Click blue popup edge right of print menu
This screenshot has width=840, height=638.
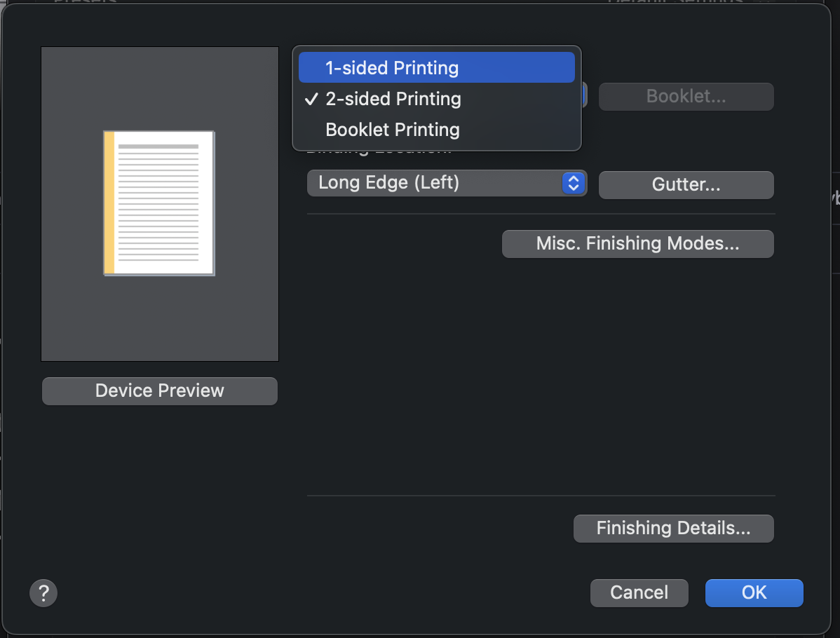click(x=584, y=96)
